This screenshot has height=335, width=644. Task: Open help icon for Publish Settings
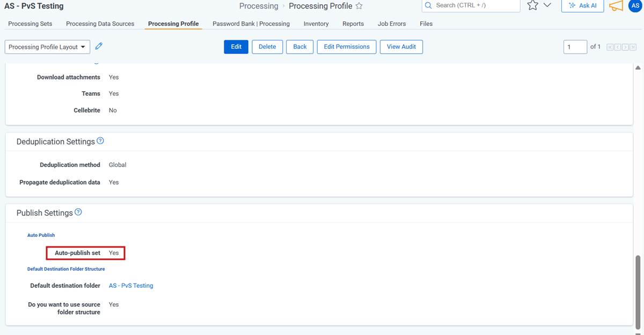pyautogui.click(x=78, y=212)
